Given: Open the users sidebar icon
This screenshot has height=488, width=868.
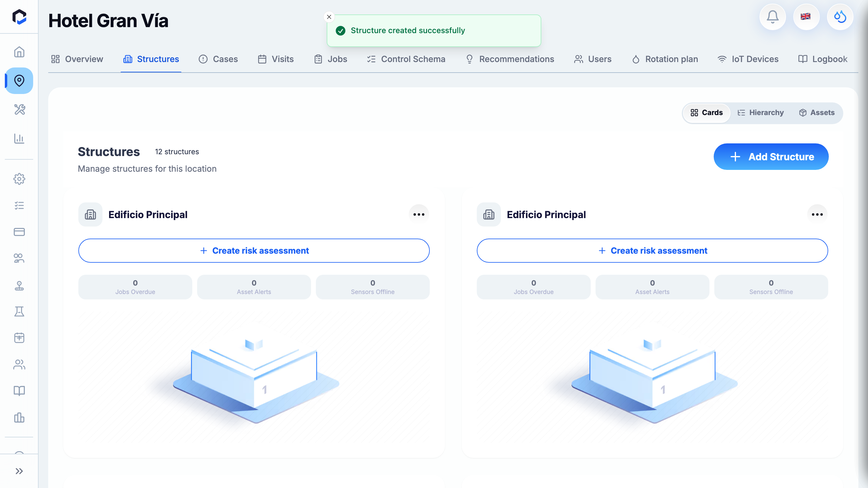Looking at the screenshot, I should coord(19,364).
